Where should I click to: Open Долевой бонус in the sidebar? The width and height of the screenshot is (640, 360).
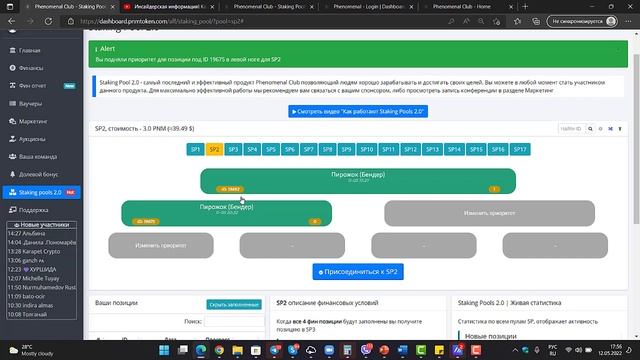coord(38,174)
